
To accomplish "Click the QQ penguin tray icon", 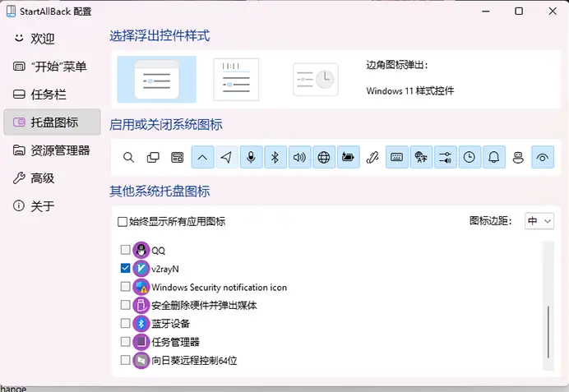I will pyautogui.click(x=141, y=250).
